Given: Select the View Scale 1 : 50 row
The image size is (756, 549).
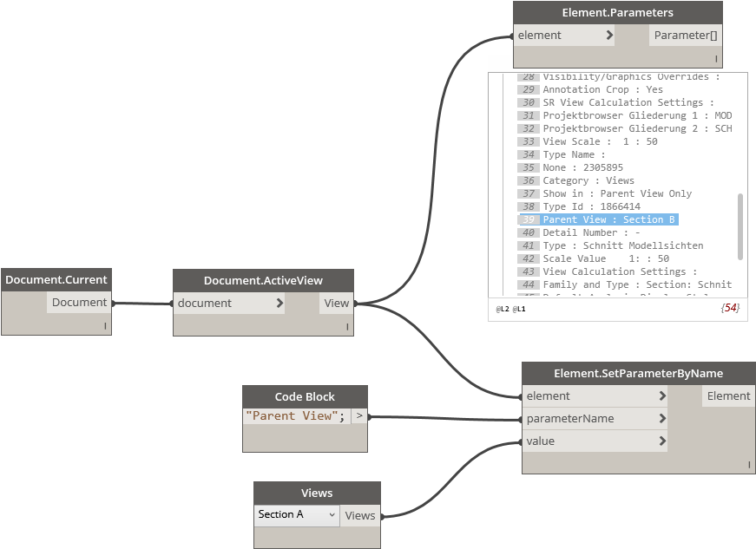Looking at the screenshot, I should (x=600, y=141).
